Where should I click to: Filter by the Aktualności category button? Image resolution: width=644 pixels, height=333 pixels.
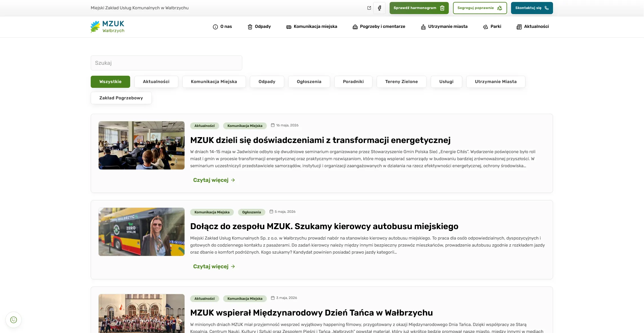[x=156, y=82]
